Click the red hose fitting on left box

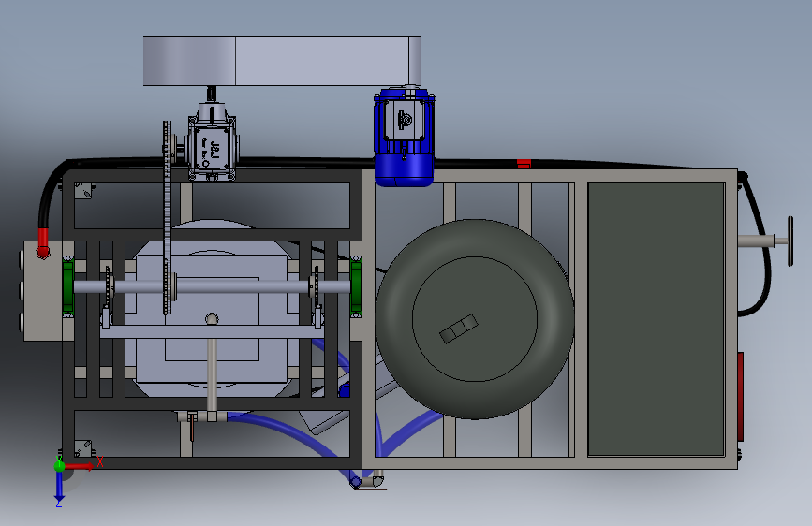pos(43,242)
